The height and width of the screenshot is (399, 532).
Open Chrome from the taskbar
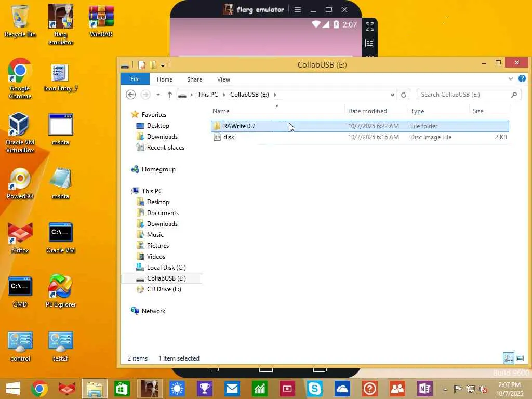click(x=39, y=389)
